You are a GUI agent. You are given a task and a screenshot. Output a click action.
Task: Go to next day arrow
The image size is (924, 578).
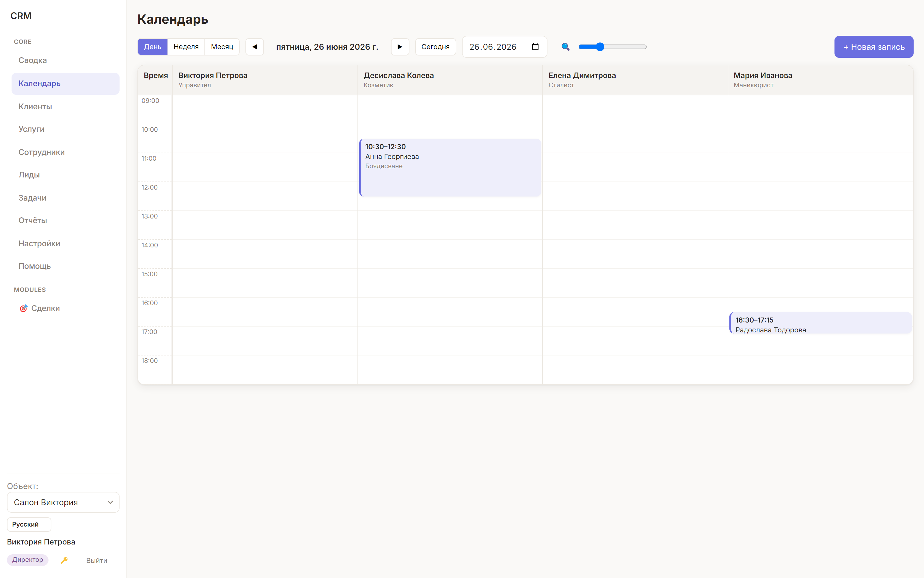coord(400,47)
